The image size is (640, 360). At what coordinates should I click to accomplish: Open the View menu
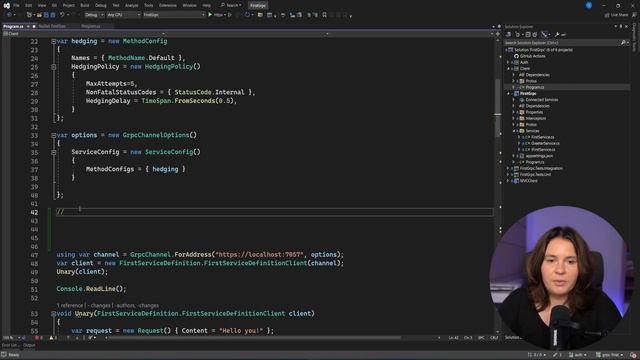point(42,5)
